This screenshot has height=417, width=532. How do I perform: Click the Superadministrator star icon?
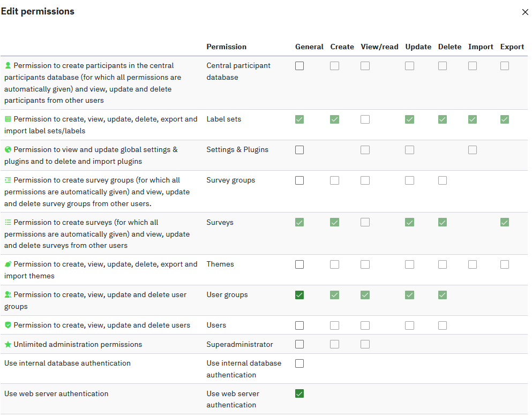[x=8, y=344]
